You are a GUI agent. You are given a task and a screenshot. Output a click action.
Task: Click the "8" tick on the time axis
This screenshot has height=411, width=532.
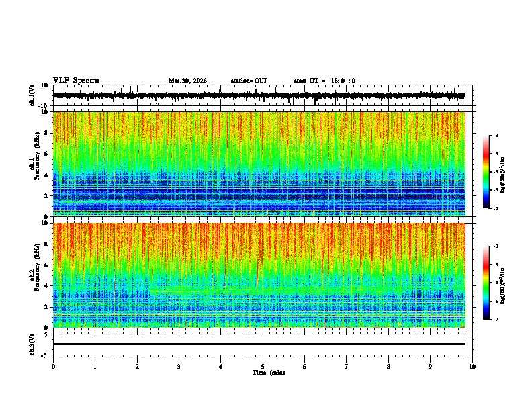point(388,367)
